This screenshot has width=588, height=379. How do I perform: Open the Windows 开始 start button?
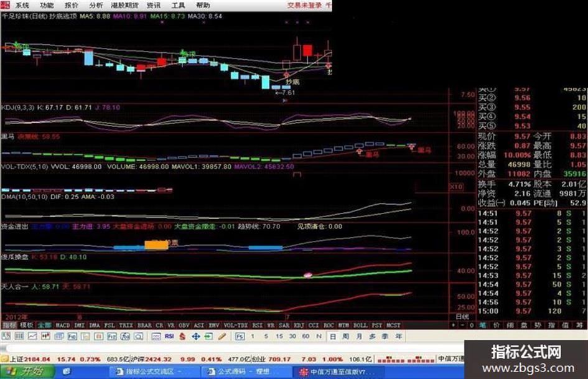(x=27, y=372)
